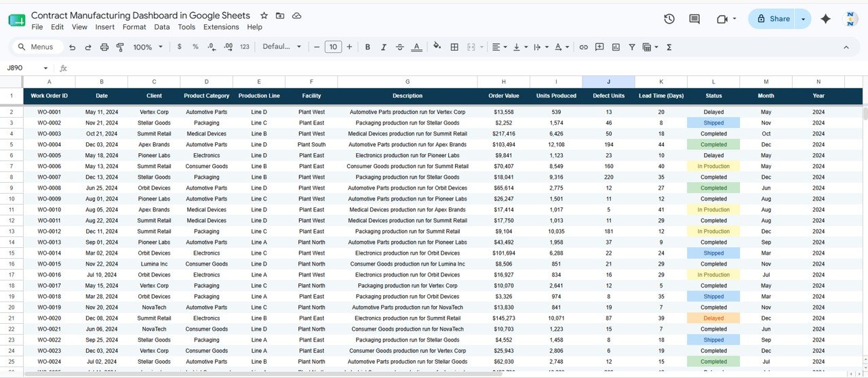Open text wrapping dropdown
The image size is (868, 378).
pyautogui.click(x=540, y=47)
